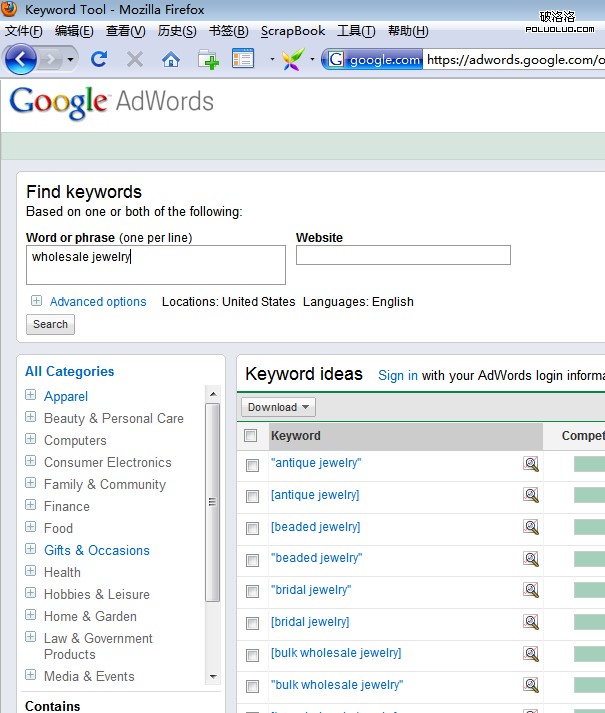Click the stop loading X icon

(x=134, y=60)
